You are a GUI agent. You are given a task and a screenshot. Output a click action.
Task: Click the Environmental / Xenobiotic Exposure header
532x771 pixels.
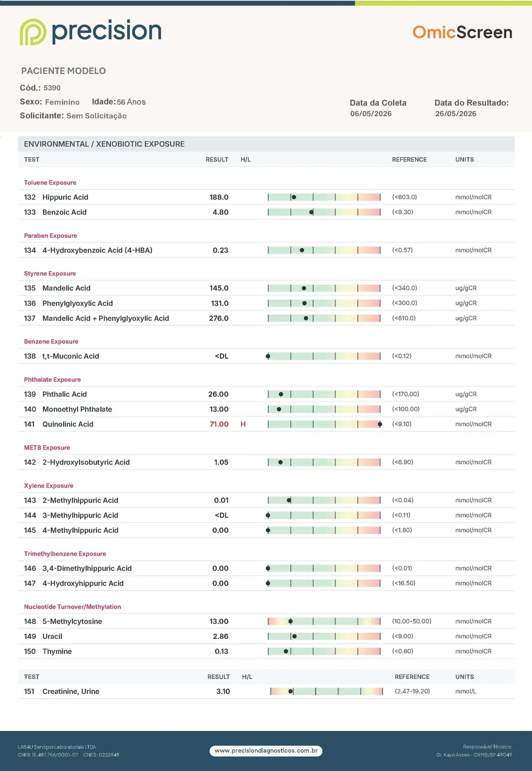[104, 144]
